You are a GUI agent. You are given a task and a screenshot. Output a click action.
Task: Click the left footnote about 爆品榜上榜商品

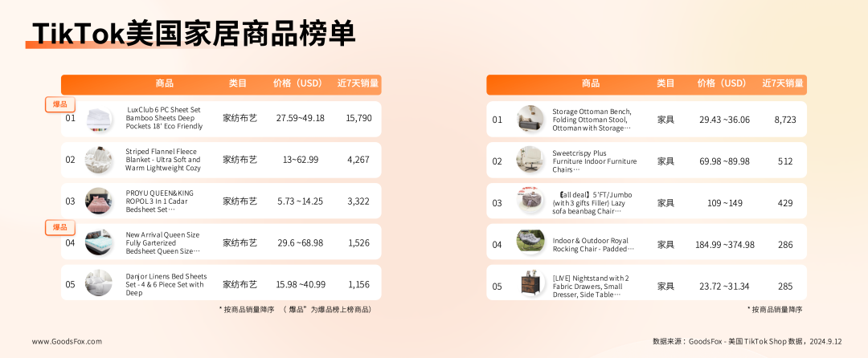(x=295, y=309)
